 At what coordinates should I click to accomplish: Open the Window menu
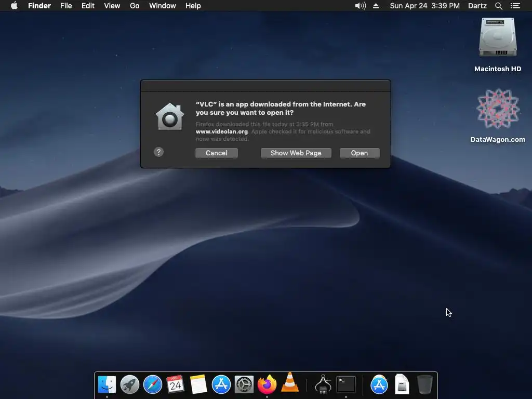(163, 6)
